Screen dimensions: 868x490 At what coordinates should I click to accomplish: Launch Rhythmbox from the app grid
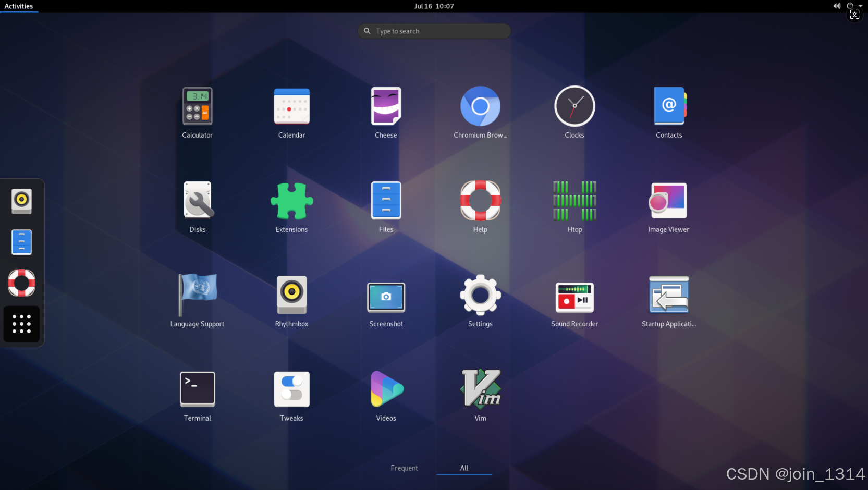[291, 295]
